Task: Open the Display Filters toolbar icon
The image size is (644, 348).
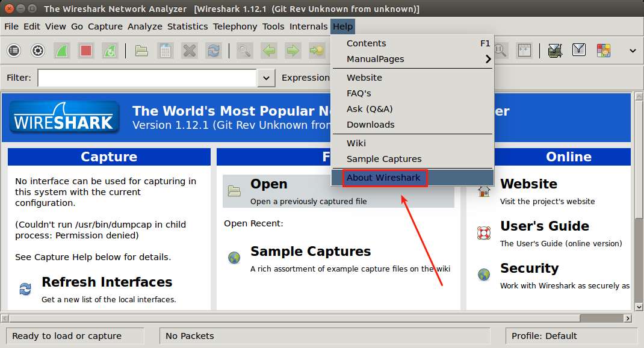Action: (579, 51)
